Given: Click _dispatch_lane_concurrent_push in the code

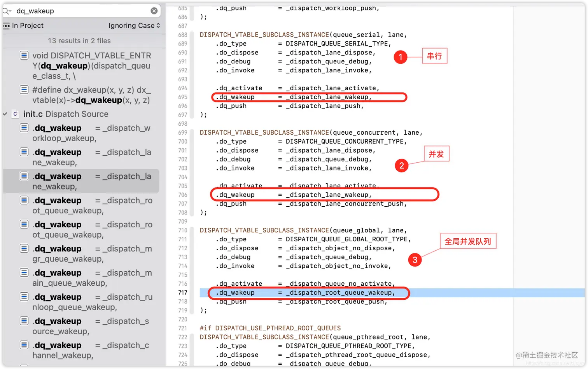Looking at the screenshot, I should (345, 204).
